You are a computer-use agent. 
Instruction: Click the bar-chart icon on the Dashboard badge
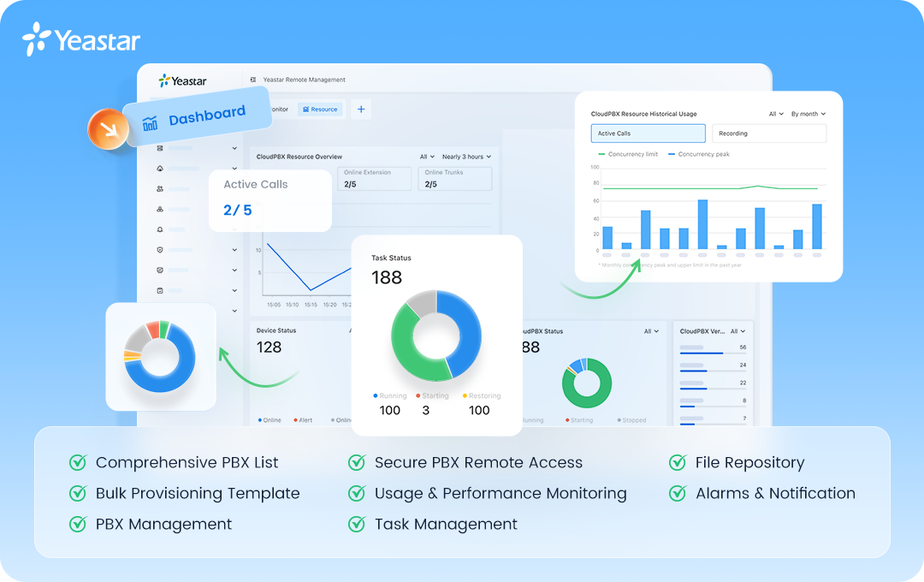(x=149, y=123)
